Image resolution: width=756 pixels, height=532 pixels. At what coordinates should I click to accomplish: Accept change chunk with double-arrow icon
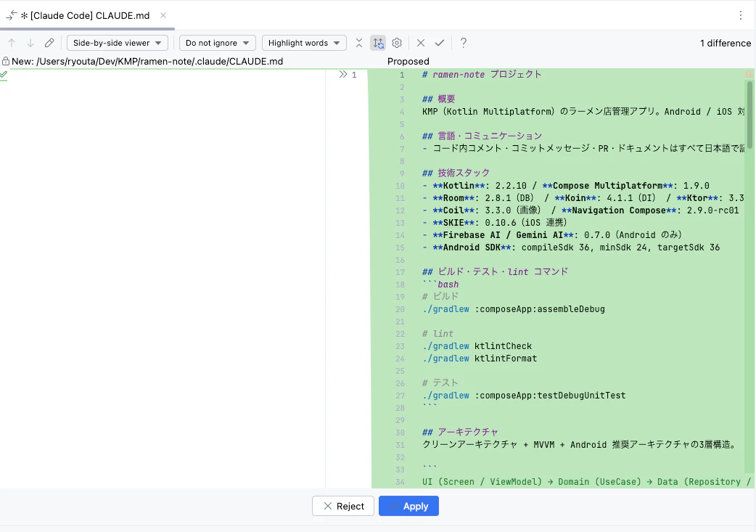[x=342, y=74]
